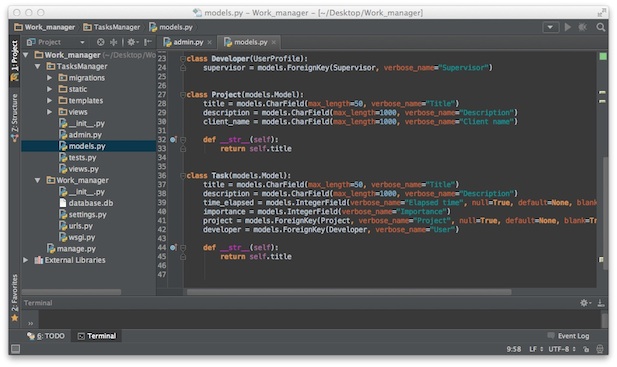617x367 pixels.
Task: Click the Project panel horizontal scrollbar
Action: click(x=71, y=292)
